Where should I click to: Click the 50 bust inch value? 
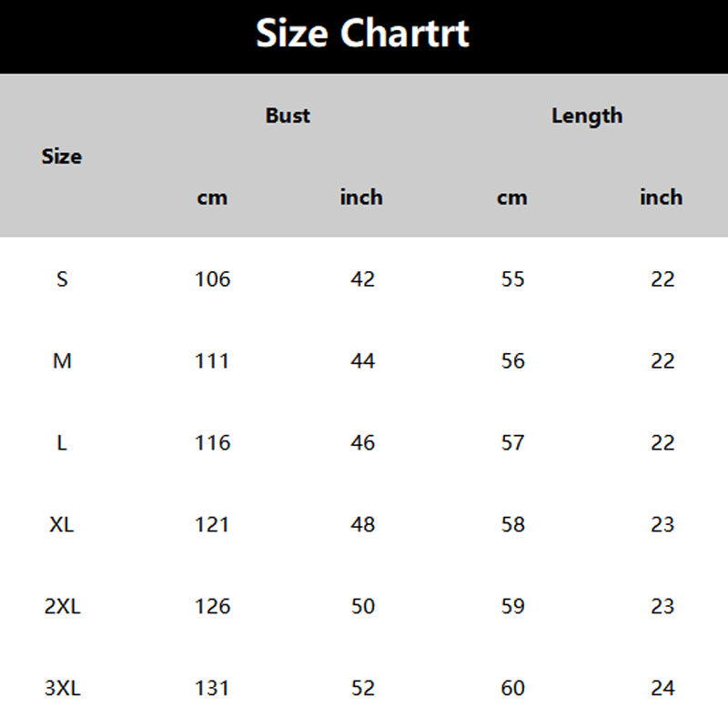pos(362,606)
